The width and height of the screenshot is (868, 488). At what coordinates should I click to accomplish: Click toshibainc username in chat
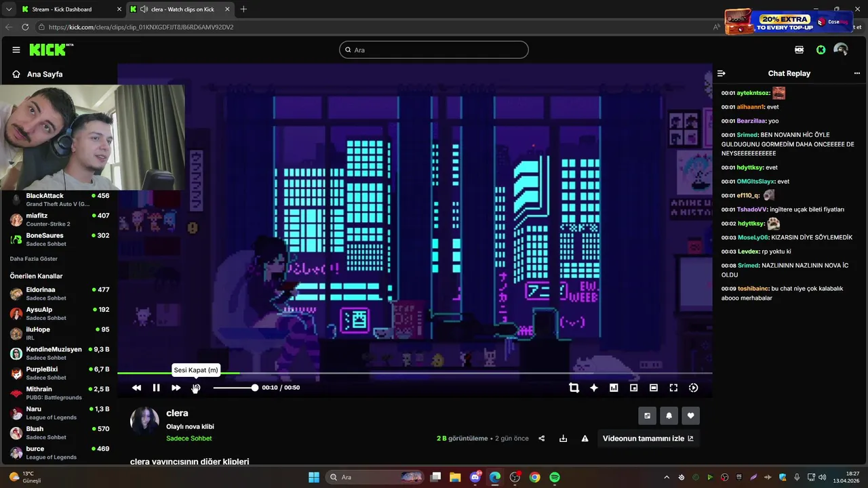753,288
